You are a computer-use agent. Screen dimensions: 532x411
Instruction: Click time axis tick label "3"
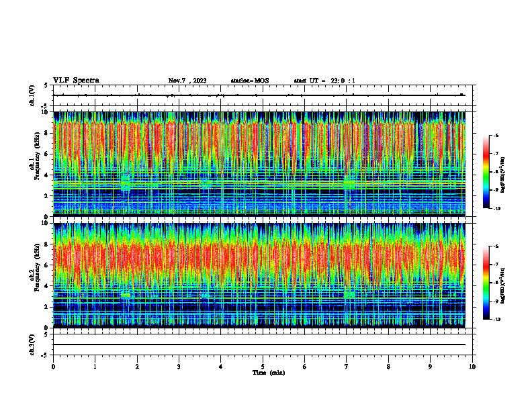[179, 367]
